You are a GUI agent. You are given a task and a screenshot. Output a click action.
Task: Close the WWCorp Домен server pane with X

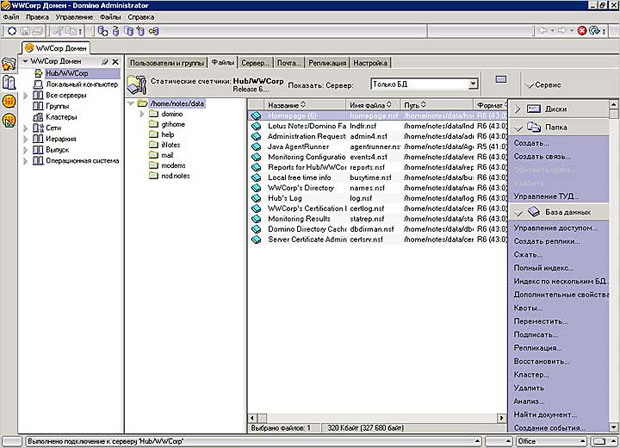(115, 62)
